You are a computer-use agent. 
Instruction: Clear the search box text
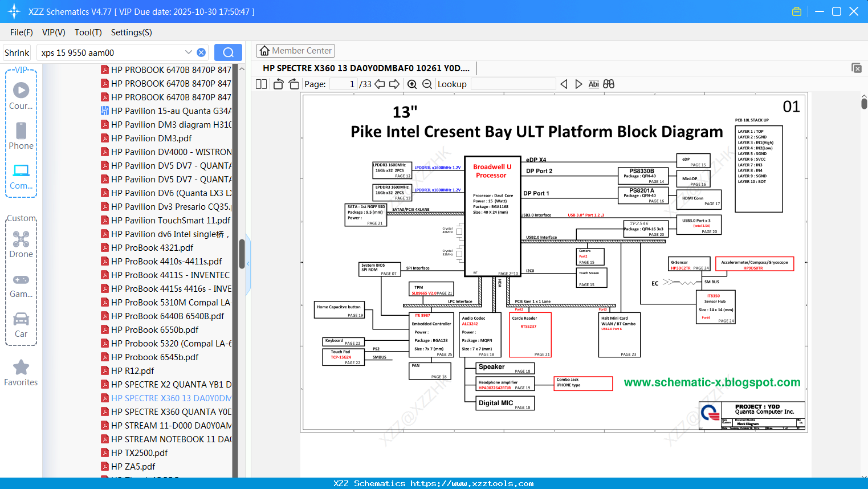click(x=201, y=52)
